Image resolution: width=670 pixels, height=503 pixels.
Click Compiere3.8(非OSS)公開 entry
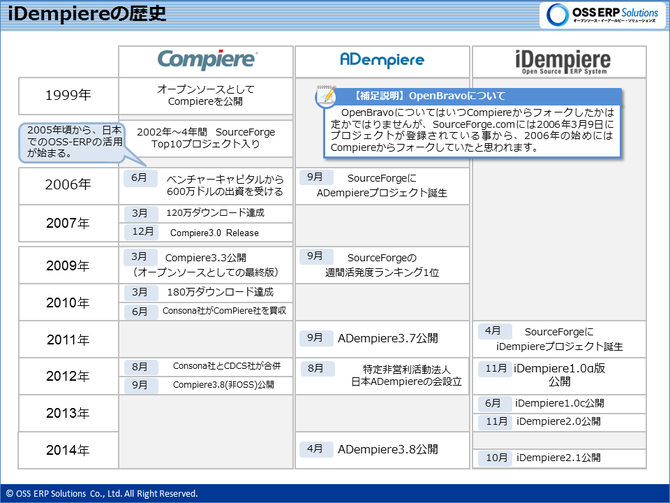pyautogui.click(x=223, y=385)
